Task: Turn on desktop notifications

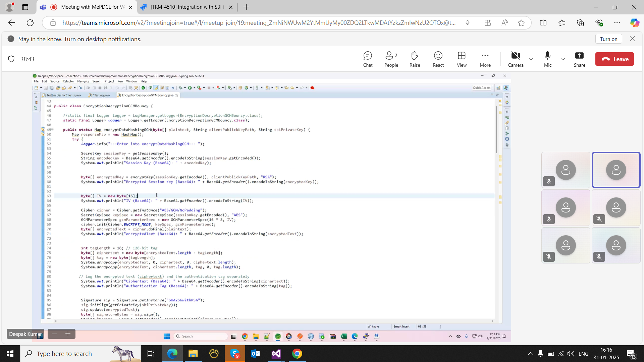Action: [x=608, y=39]
